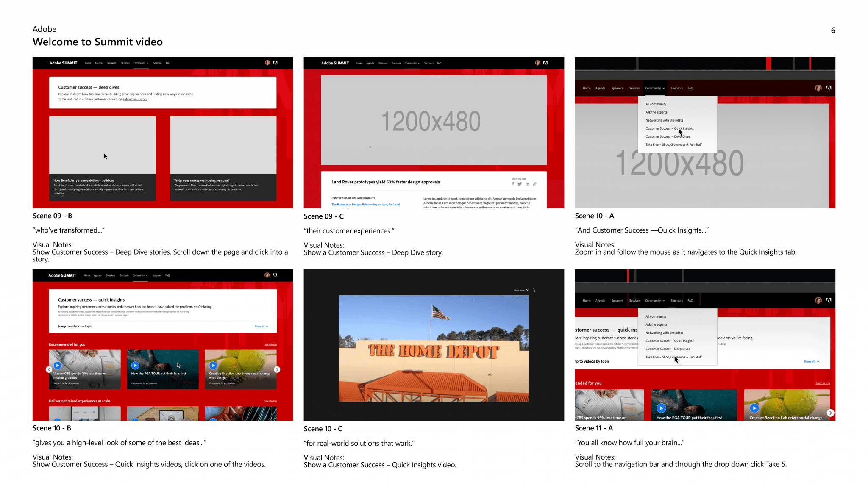Expand Show all topics in Scene 11-A
Image resolution: width=868 pixels, height=488 pixels.
click(812, 361)
